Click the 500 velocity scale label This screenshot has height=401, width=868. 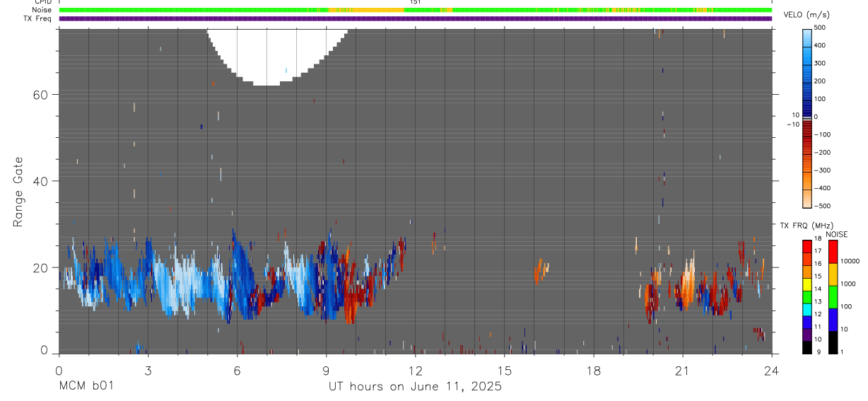pyautogui.click(x=821, y=28)
